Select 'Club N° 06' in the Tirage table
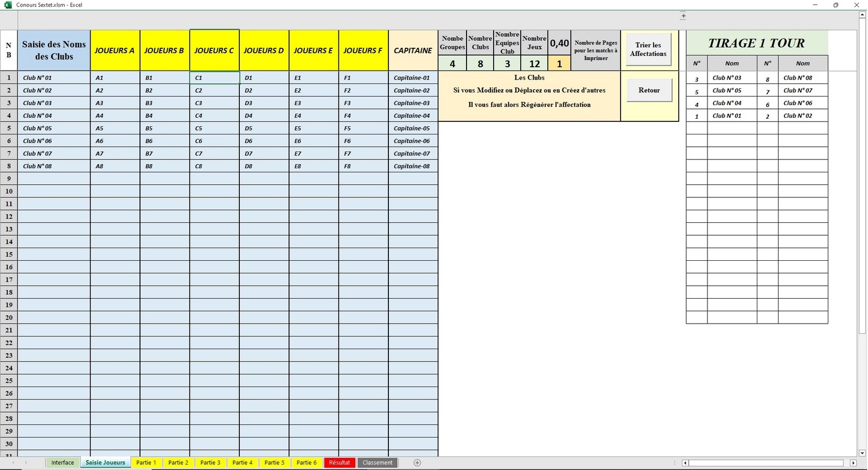Image resolution: width=868 pixels, height=470 pixels. pos(803,103)
